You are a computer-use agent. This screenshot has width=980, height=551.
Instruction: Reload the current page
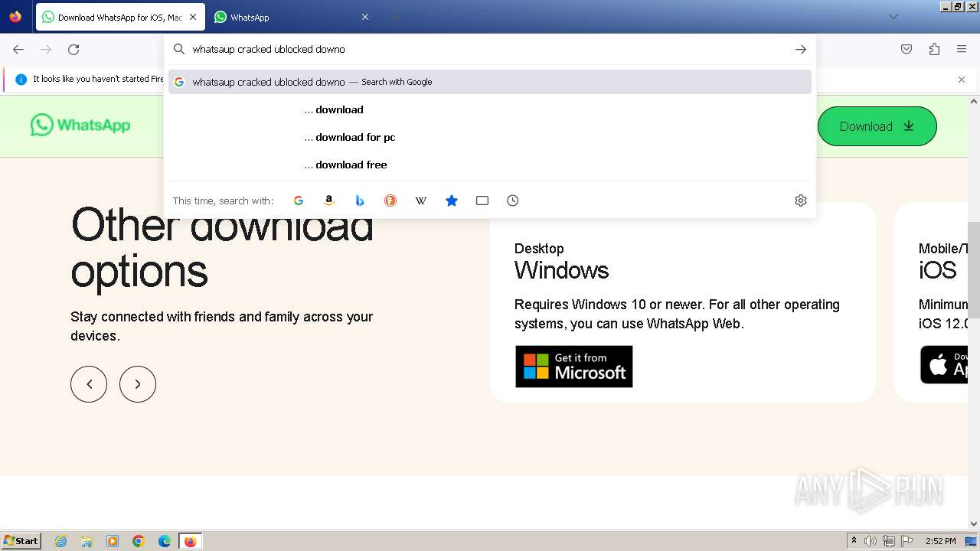click(73, 49)
